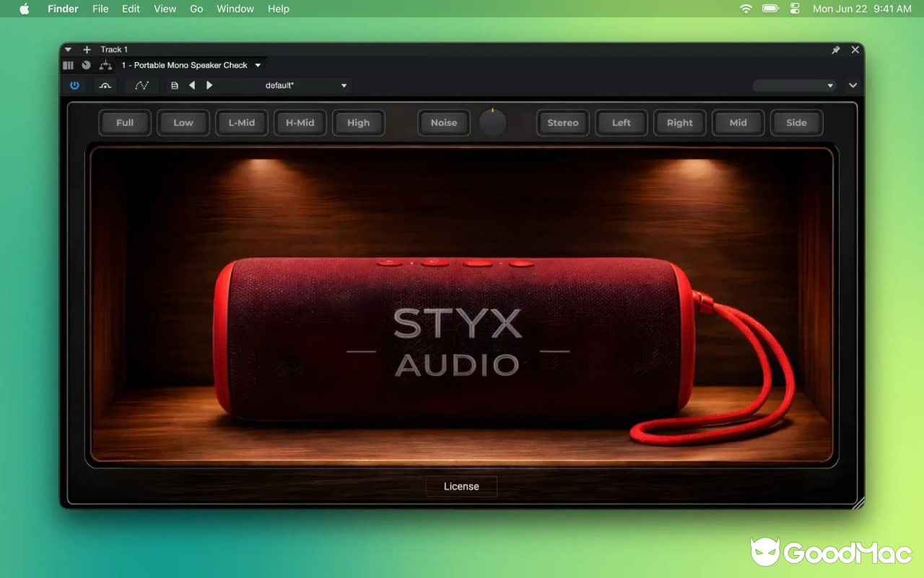Select the Full band button
This screenshot has height=578, width=924.
point(125,123)
